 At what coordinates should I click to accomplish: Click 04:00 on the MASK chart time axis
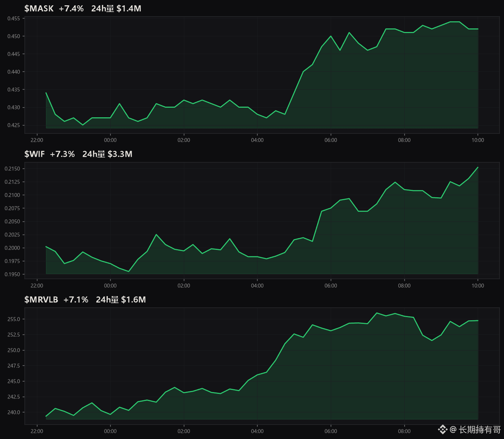point(258,140)
